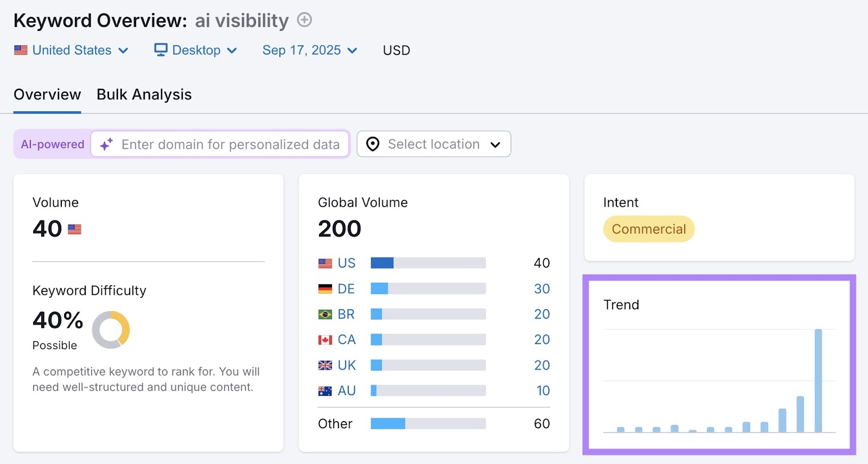The image size is (868, 464).
Task: Click the CA volume value 20
Action: pos(541,340)
